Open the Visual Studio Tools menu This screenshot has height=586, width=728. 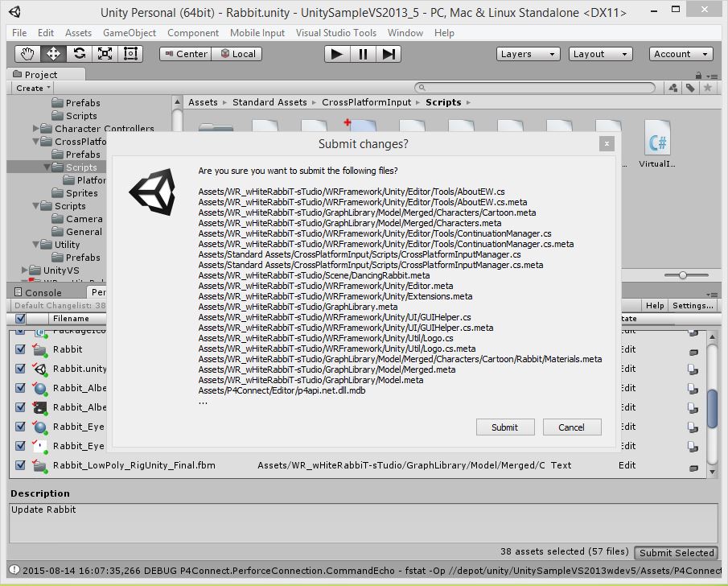335,33
